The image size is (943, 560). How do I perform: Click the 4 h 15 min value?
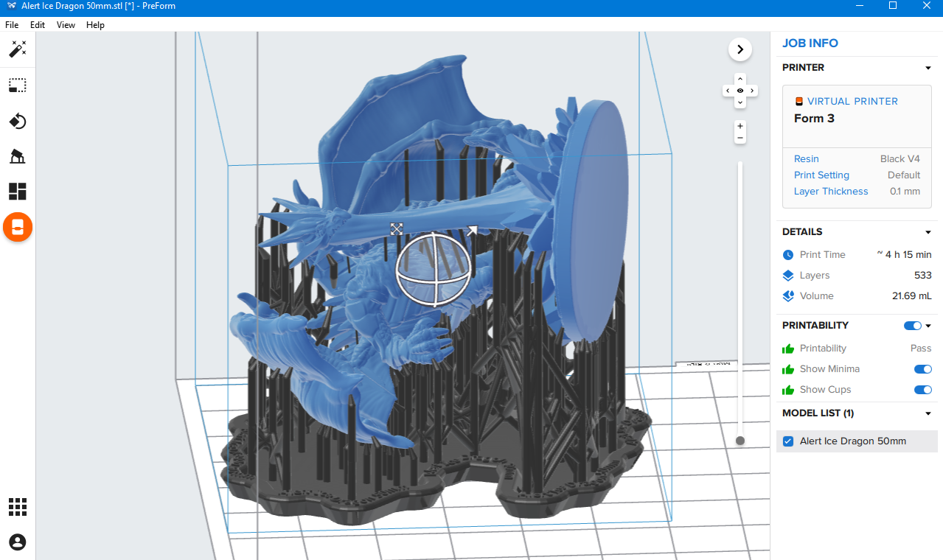(x=904, y=255)
